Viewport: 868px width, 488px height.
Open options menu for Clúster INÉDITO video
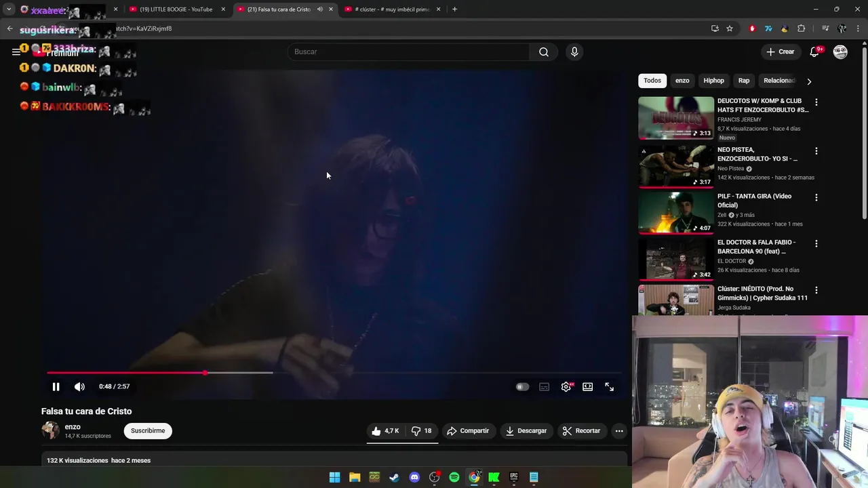pos(816,290)
